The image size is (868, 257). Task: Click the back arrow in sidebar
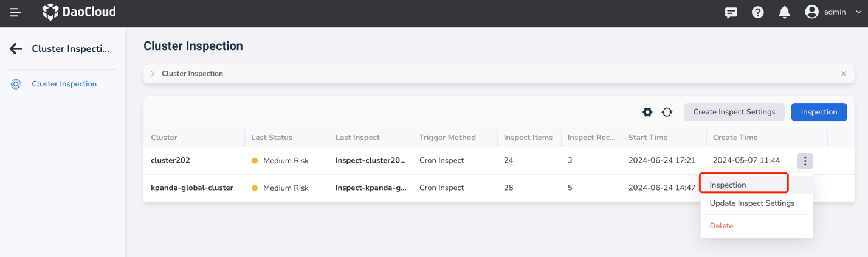[16, 49]
